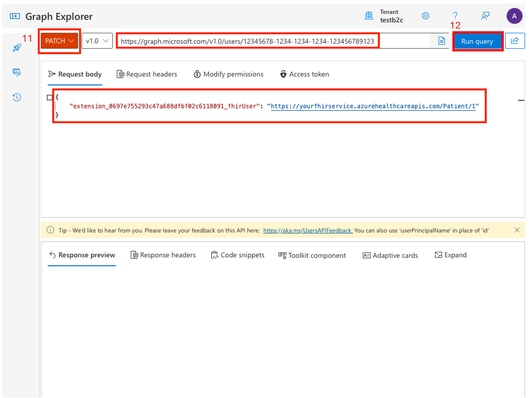Image resolution: width=532 pixels, height=398 pixels.
Task: Open the PATCH HTTP method dropdown
Action: (59, 41)
